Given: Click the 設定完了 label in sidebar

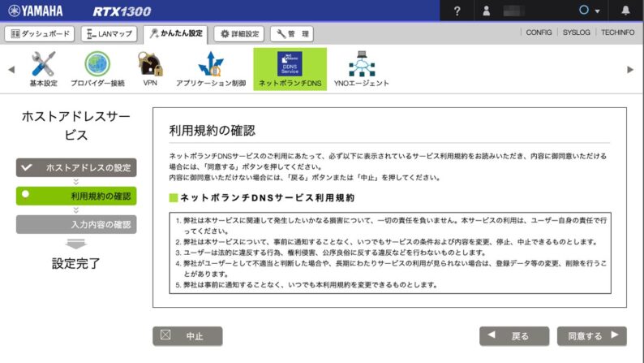Looking at the screenshot, I should (76, 263).
